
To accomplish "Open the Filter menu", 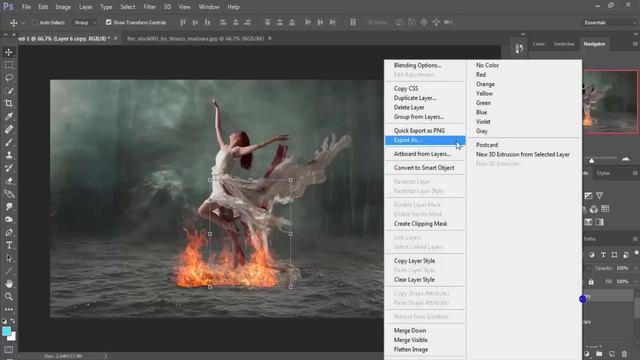I will pos(149,7).
